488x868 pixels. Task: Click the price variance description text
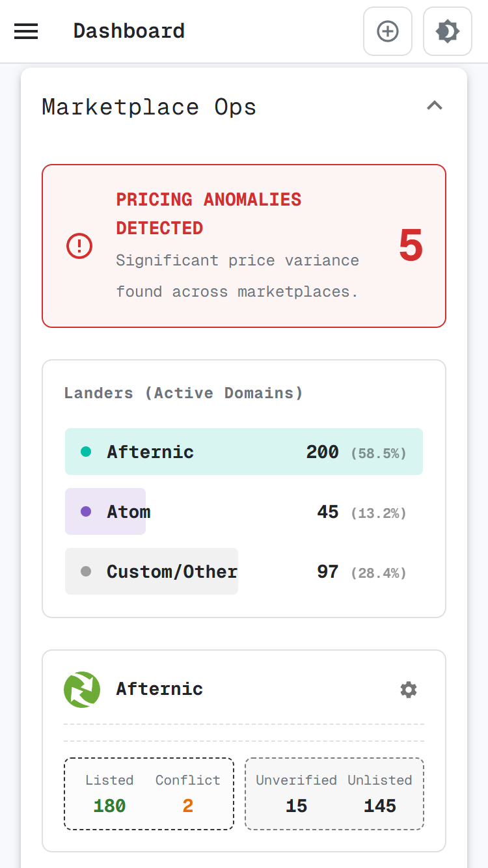(x=237, y=276)
